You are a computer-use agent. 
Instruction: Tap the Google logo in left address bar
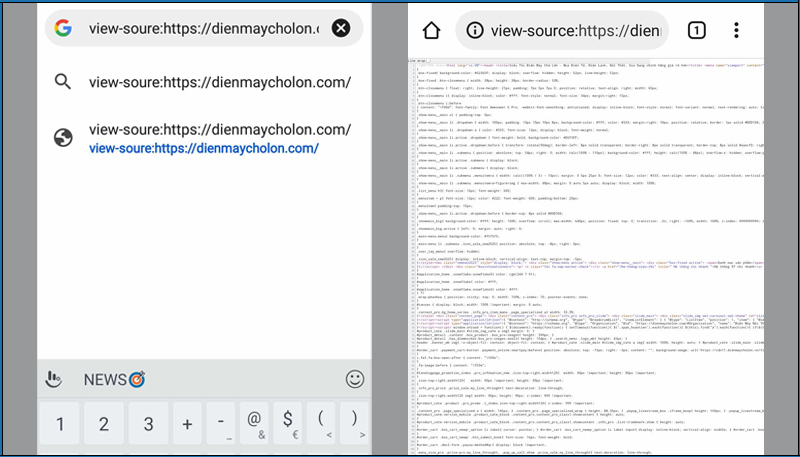click(x=63, y=28)
